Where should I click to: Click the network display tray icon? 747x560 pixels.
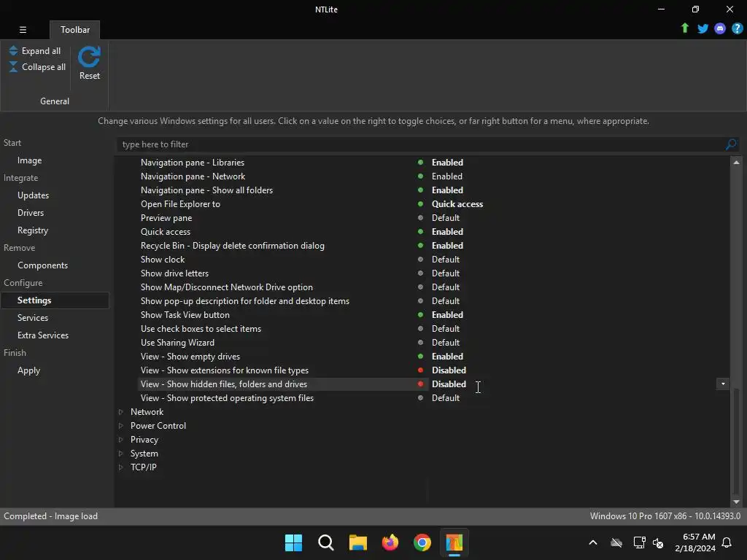(639, 542)
